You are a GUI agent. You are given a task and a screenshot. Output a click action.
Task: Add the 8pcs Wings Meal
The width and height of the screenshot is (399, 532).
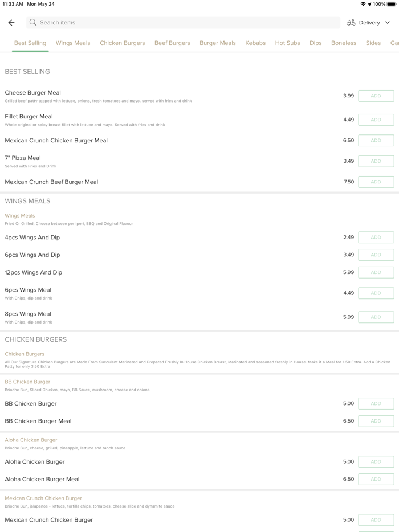point(376,317)
